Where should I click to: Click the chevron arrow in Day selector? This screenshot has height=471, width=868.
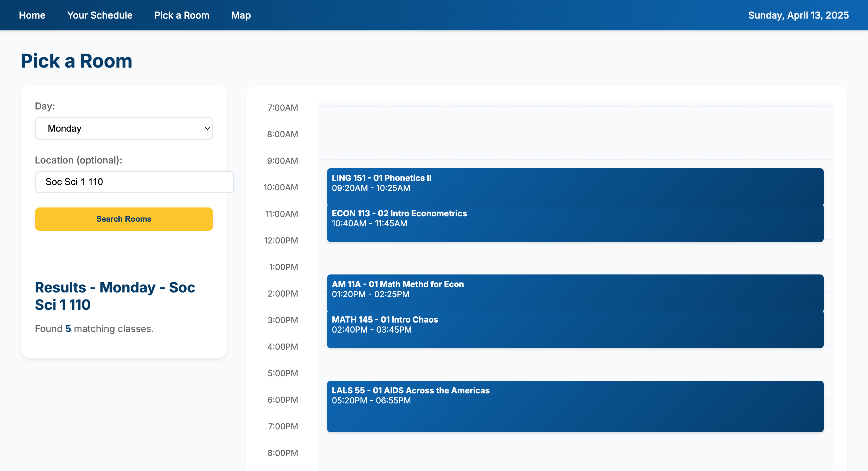[207, 128]
